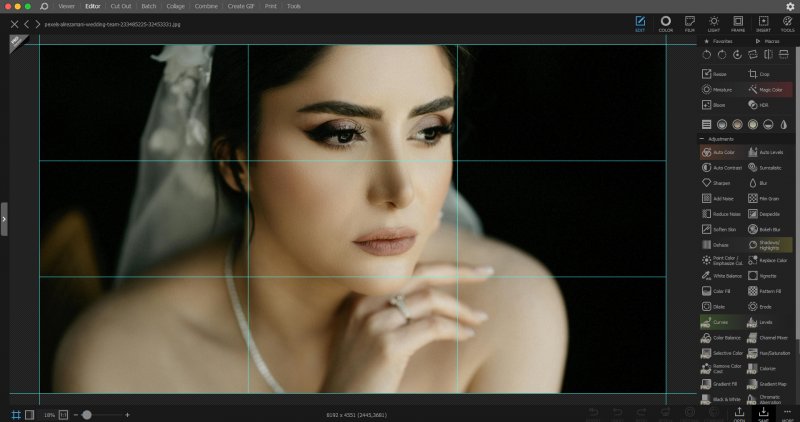The image size is (800, 422).
Task: Switch to the Combine tab
Action: [x=206, y=6]
